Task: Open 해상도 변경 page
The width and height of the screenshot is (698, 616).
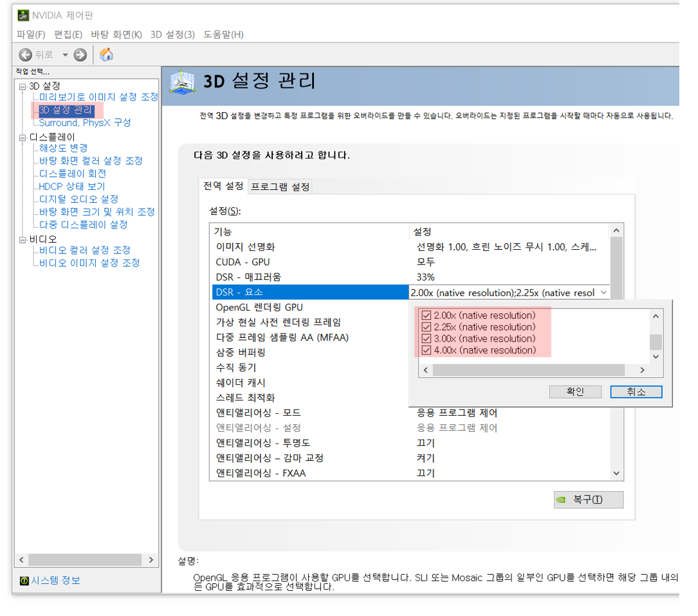Action: pyautogui.click(x=63, y=148)
